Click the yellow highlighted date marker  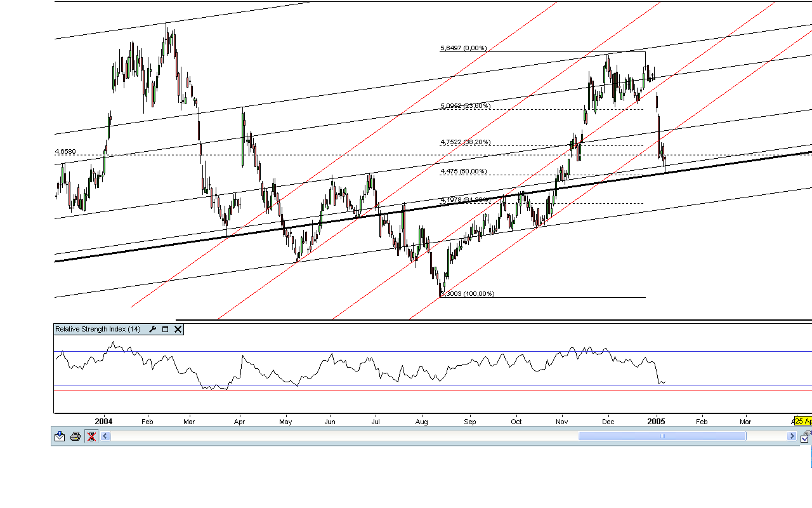coord(803,421)
